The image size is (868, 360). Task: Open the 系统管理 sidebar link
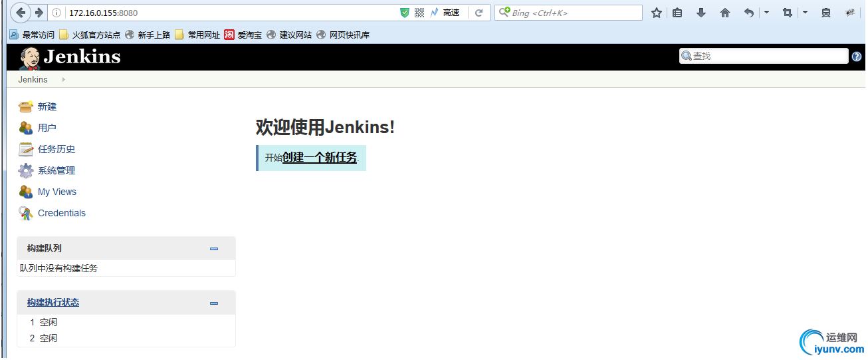[56, 170]
